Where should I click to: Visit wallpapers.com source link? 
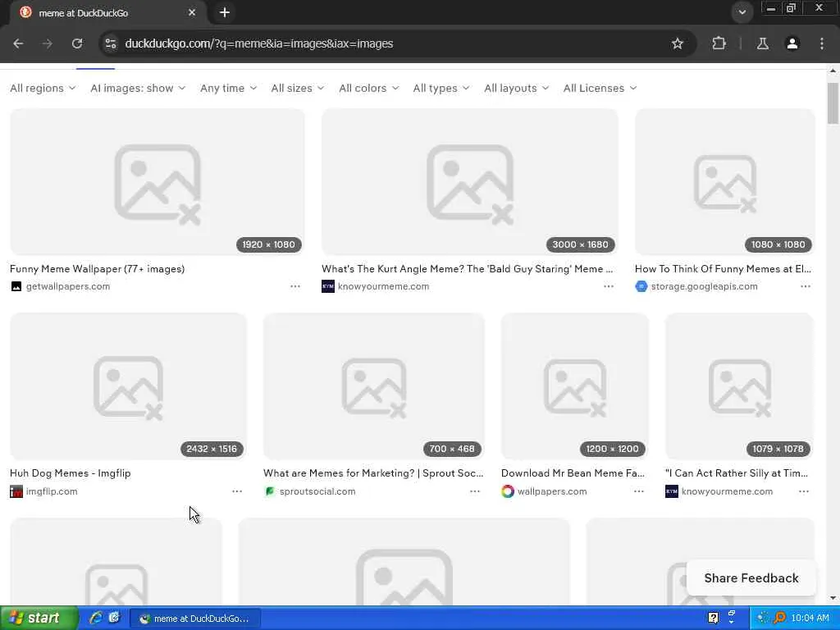(x=552, y=491)
